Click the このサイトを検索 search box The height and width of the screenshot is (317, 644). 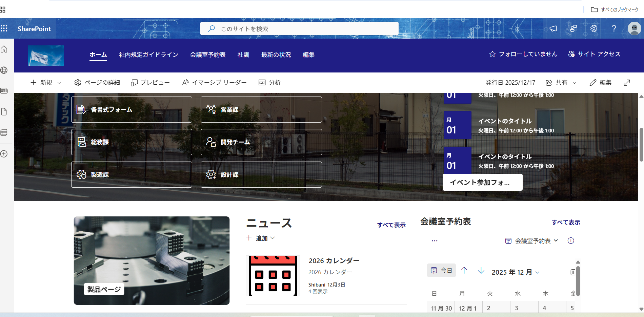[x=299, y=29]
